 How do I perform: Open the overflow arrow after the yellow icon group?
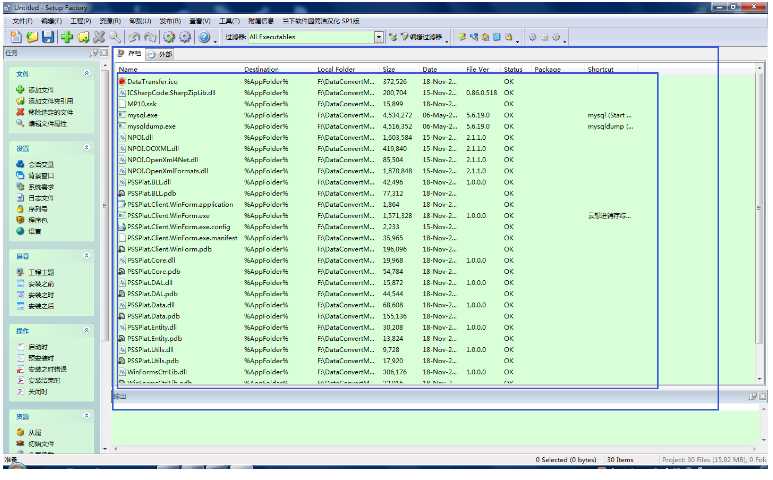tap(518, 41)
